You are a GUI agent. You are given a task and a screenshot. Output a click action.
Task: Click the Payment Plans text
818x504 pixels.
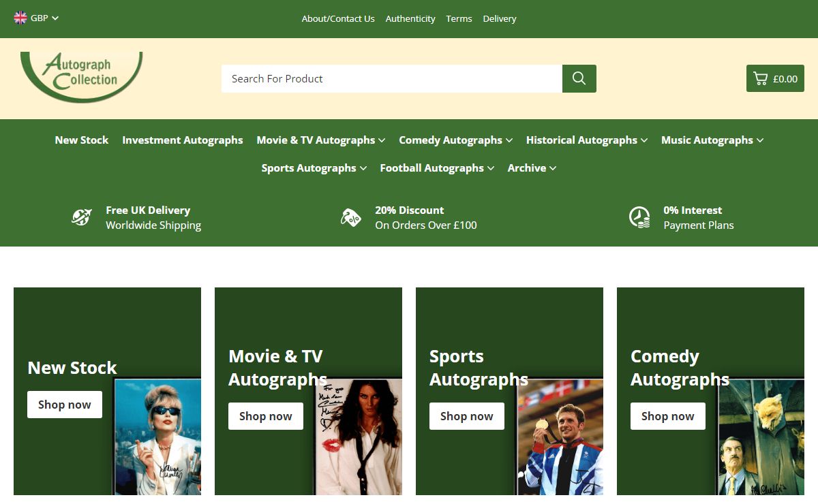pos(699,225)
